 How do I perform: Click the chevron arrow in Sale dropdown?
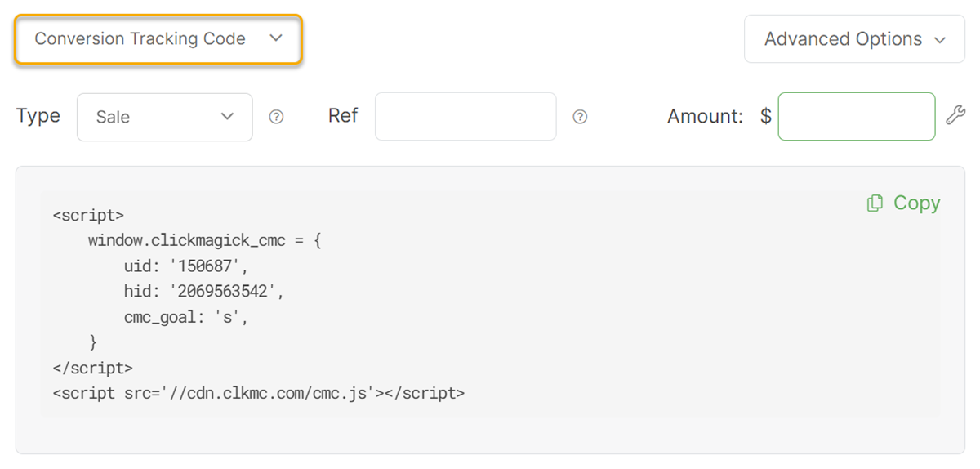227,117
